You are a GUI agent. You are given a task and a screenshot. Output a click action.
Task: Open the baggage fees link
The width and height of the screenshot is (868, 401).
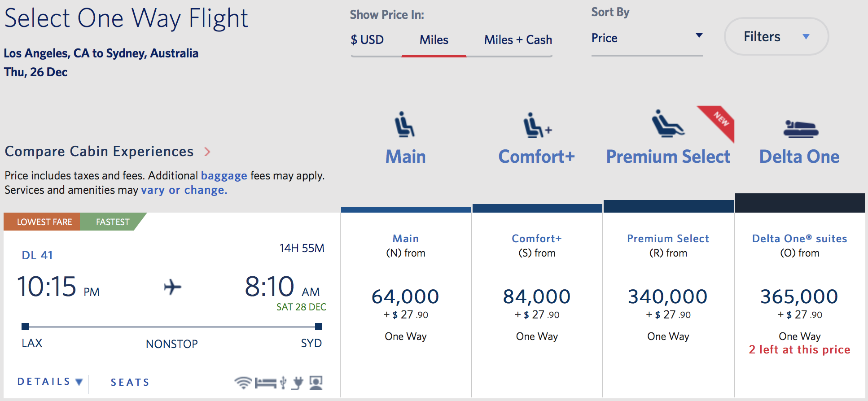[x=224, y=175]
